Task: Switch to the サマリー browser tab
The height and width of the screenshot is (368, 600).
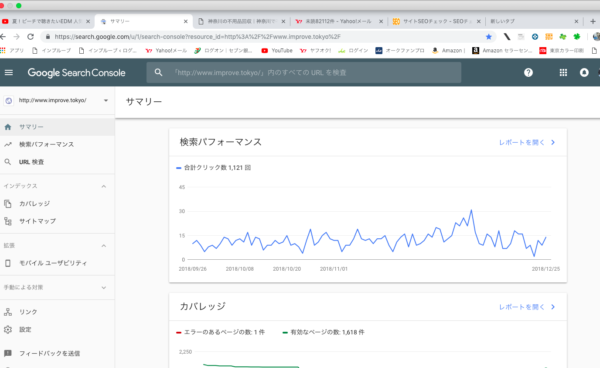Action: coord(143,21)
